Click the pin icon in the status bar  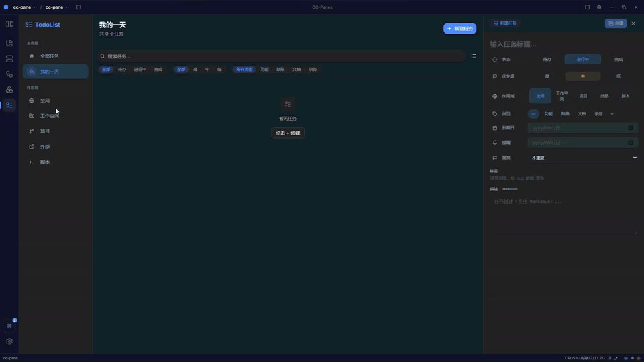click(x=610, y=358)
